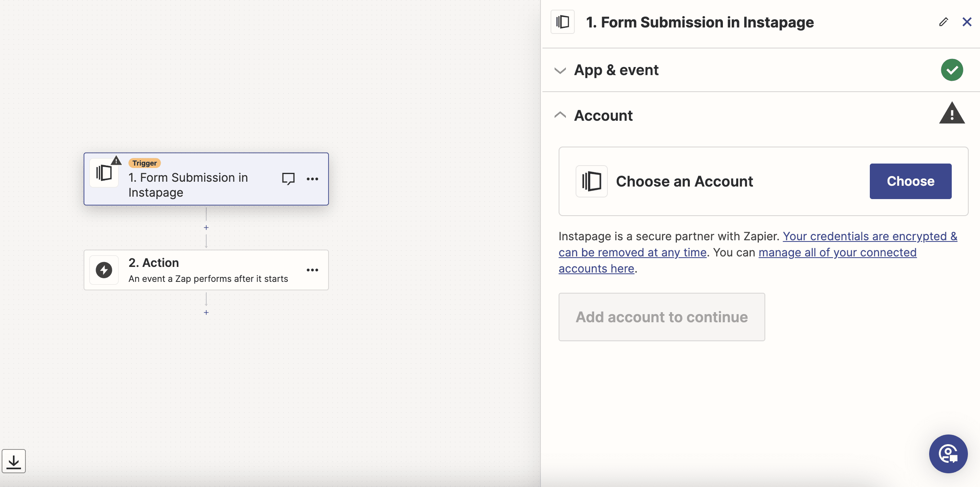This screenshot has height=487, width=980.
Task: Open comment icon on trigger step
Action: 288,178
